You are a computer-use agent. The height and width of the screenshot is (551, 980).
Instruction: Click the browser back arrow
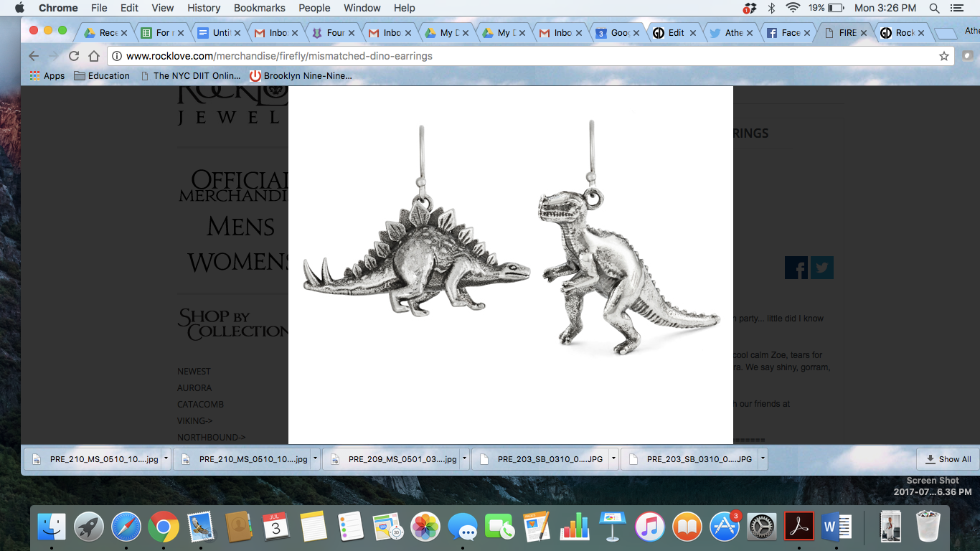point(34,56)
